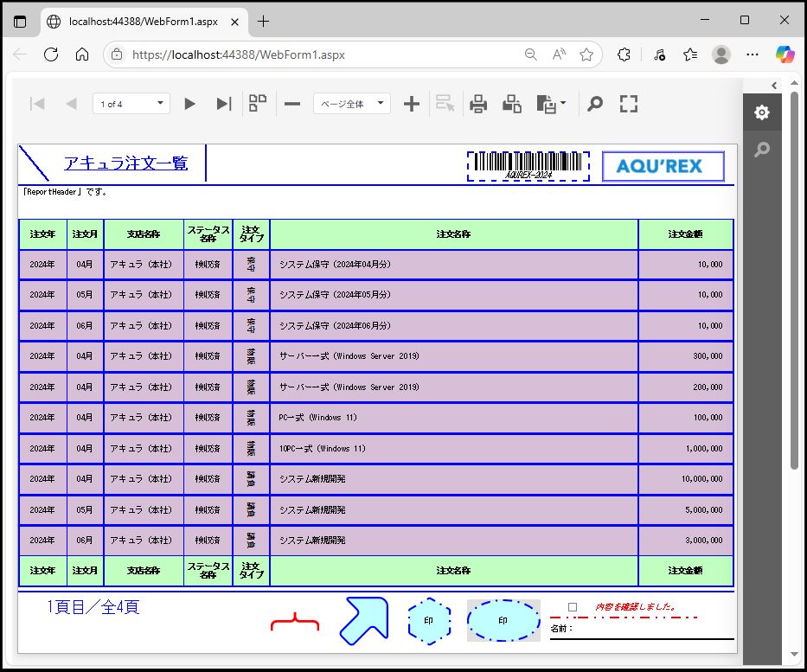Zoom out with the minus button
Viewport: 807px width, 672px height.
coord(292,104)
